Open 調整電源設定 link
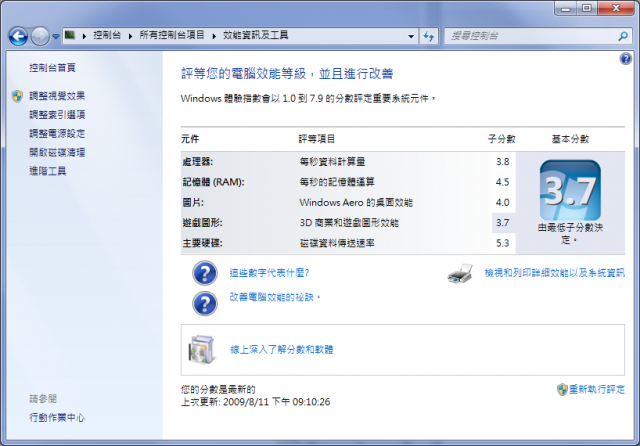This screenshot has height=446, width=640. coord(57,133)
